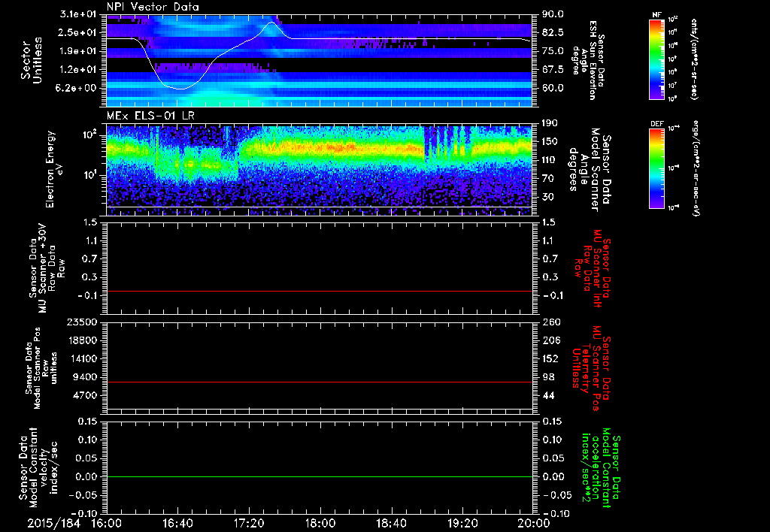770x532 pixels.
Task: Click the NPI Vector Data panel title
Action: coord(153,7)
